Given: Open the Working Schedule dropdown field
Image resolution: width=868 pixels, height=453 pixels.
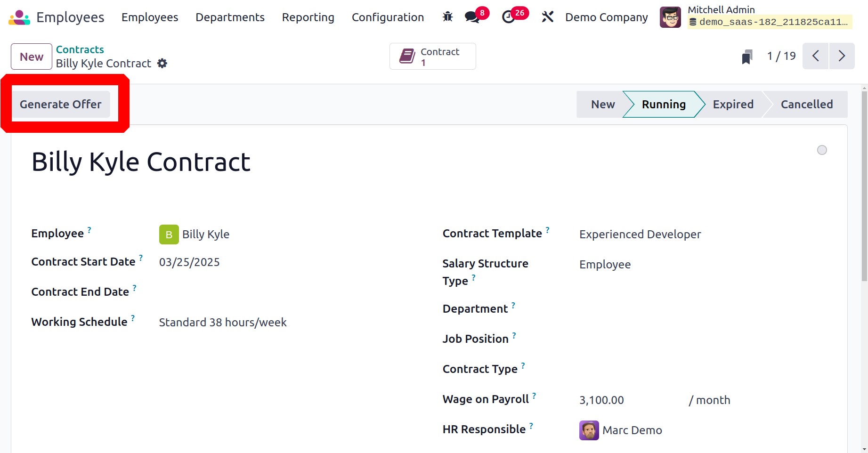Looking at the screenshot, I should (x=283, y=323).
